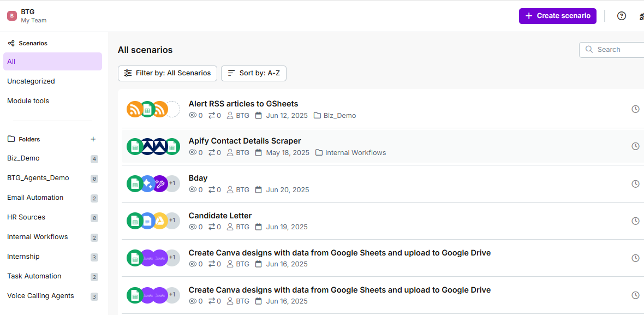Open the Voice Calling Agents folder

click(40, 296)
